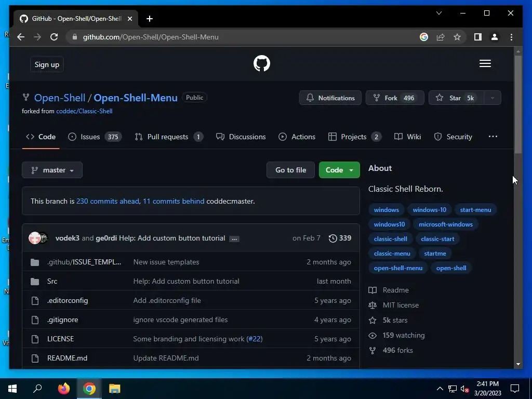The width and height of the screenshot is (532, 399).
Task: Open the coddec/Classic-Shell fork source link
Action: tap(84, 111)
